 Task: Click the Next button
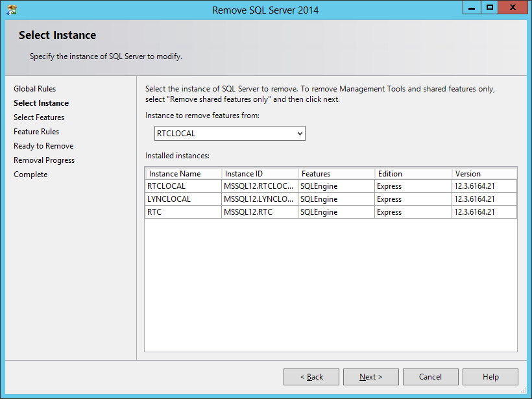pyautogui.click(x=371, y=377)
